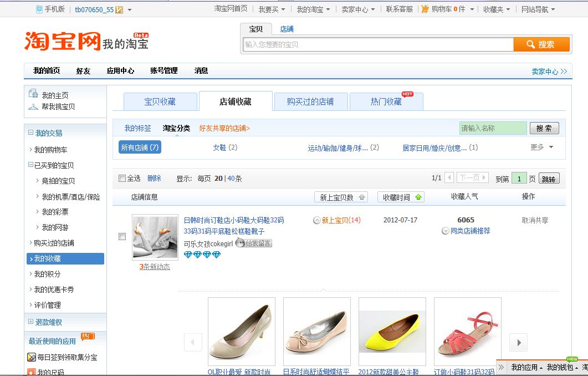Click the orange magnifier search icon
The width and height of the screenshot is (588, 376).
point(530,44)
